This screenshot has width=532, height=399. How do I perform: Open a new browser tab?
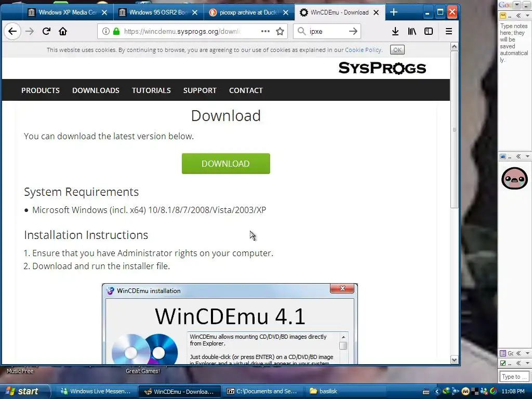pyautogui.click(x=394, y=12)
